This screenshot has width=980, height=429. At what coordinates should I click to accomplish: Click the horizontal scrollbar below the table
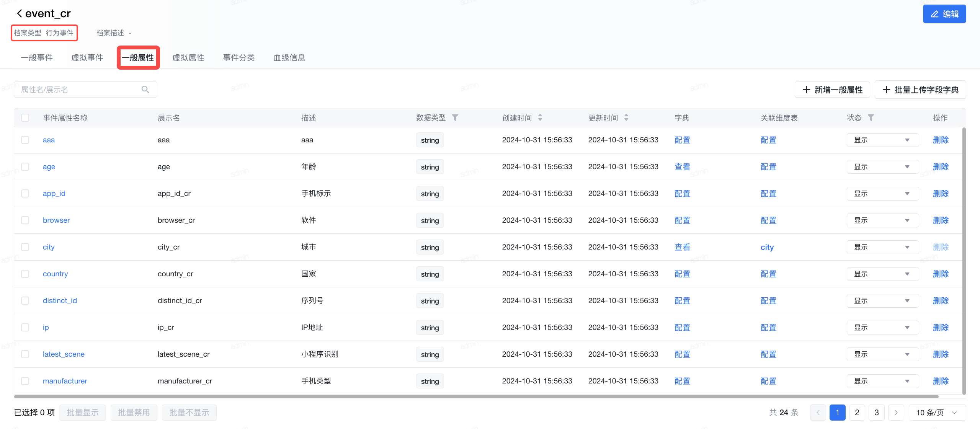pos(476,396)
